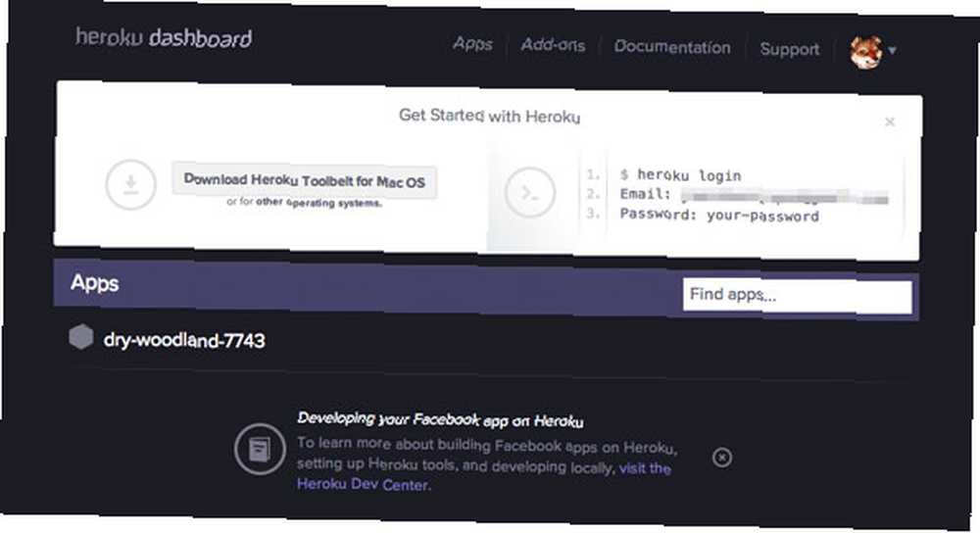Screen dimensions: 980x533
Task: Click the download arrow circle icon
Action: [130, 184]
